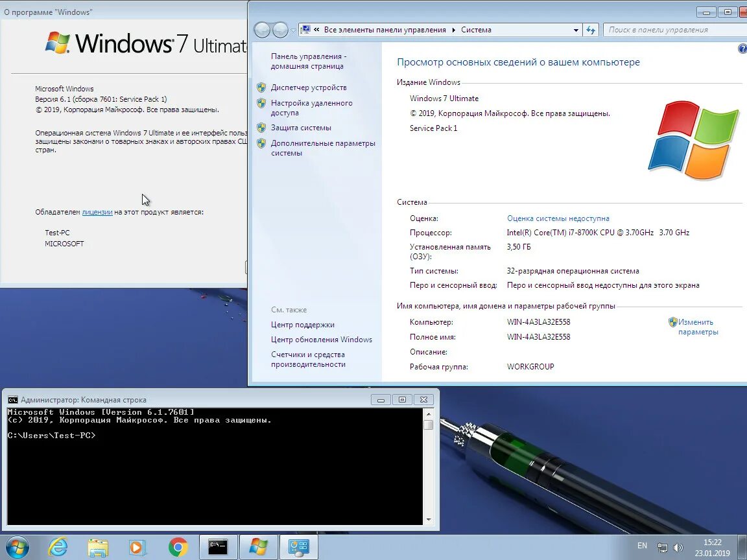Open the Windows Start menu orb
The height and width of the screenshot is (560, 747).
[x=17, y=547]
